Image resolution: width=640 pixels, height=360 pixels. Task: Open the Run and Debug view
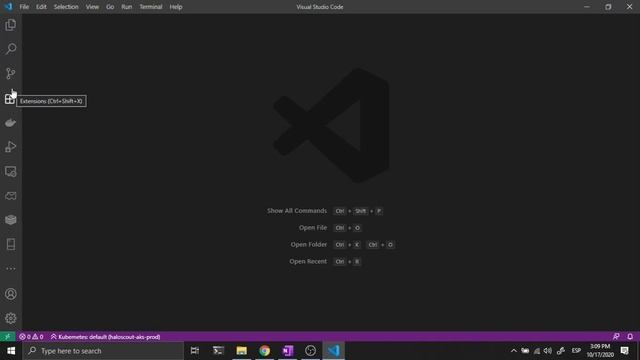11,147
